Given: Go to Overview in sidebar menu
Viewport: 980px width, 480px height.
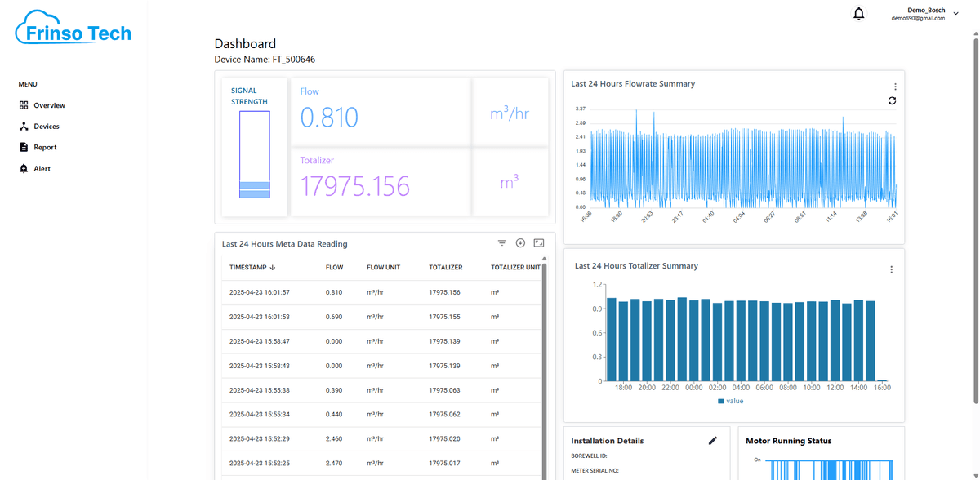Looking at the screenshot, I should click(x=49, y=105).
